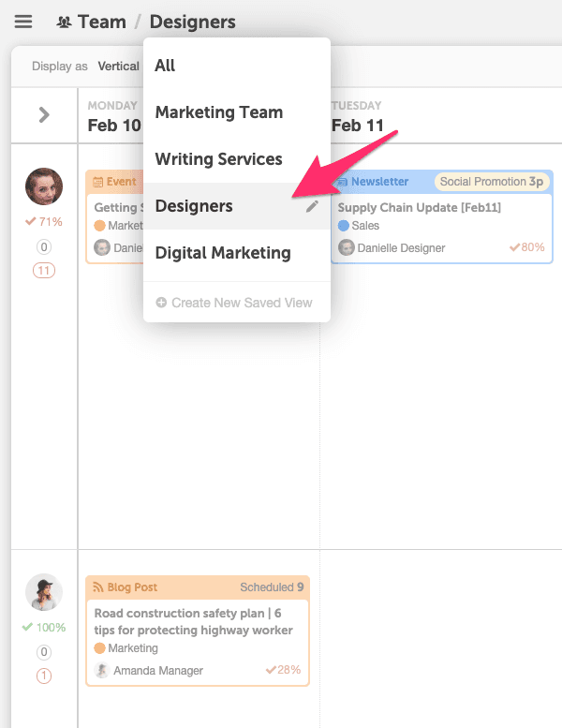
Task: Open the Supply Chain Update [Feb11] item
Action: click(419, 208)
